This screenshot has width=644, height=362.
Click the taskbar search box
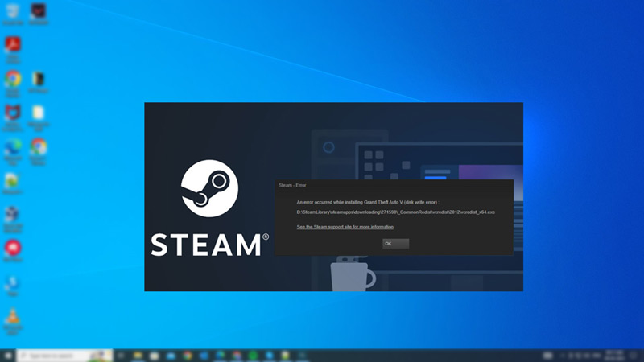(x=65, y=356)
